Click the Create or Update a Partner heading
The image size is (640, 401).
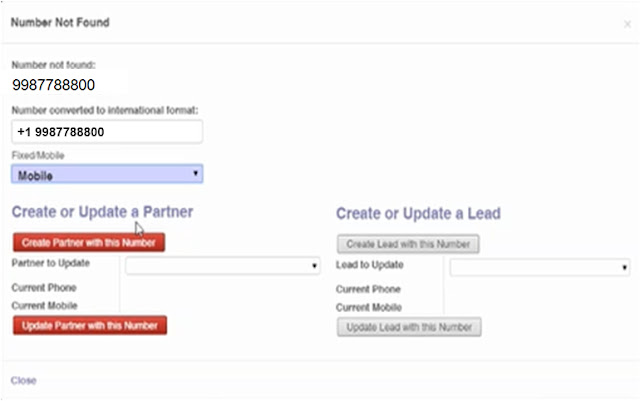(x=102, y=212)
